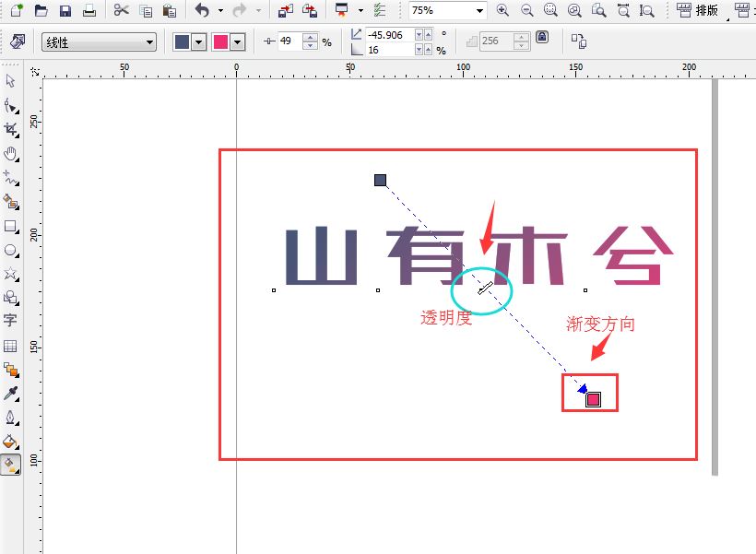
Task: Select the Text tool
Action: 12,321
